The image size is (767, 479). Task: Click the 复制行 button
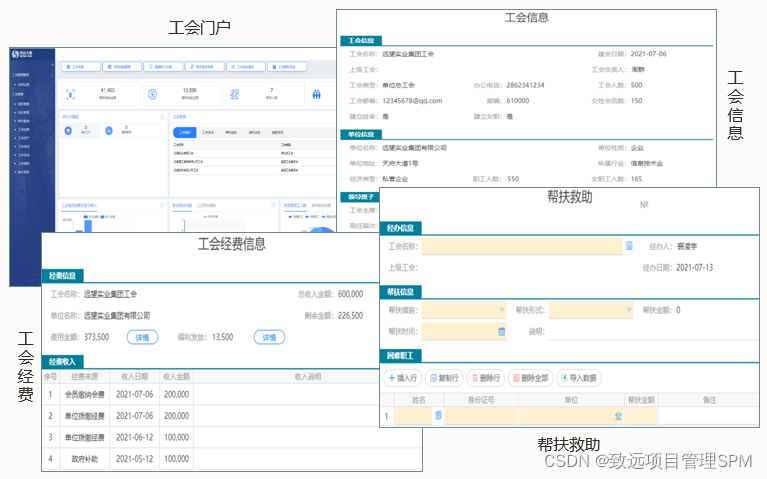pyautogui.click(x=444, y=378)
